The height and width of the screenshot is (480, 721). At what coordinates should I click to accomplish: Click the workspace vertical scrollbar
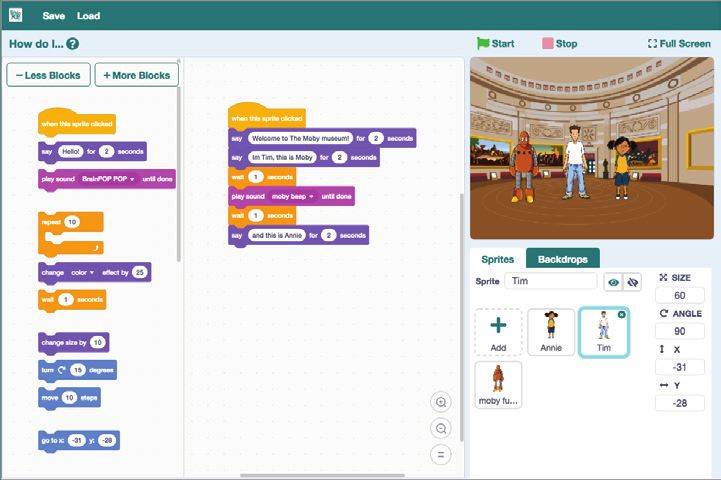point(461,317)
